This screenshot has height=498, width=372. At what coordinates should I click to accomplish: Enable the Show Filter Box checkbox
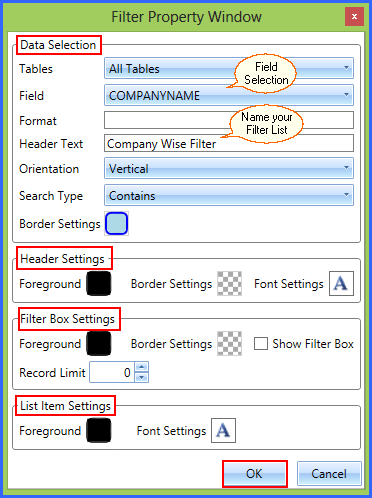tap(261, 343)
